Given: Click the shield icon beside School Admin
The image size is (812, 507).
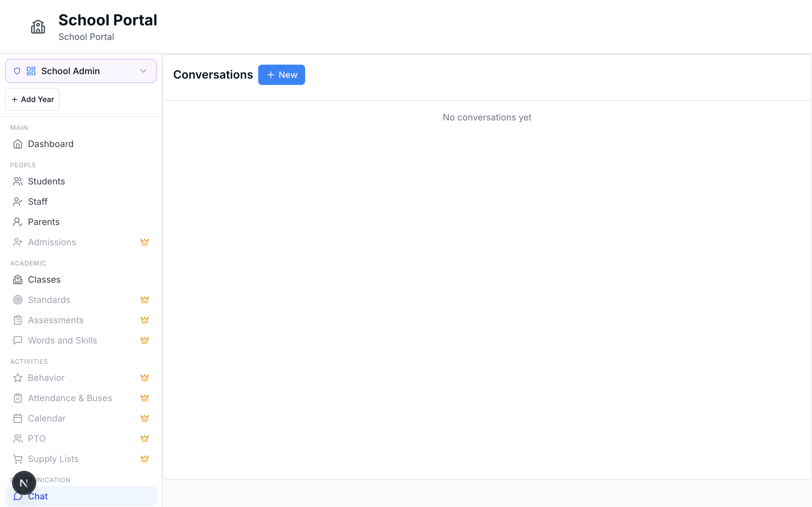Looking at the screenshot, I should pos(17,71).
